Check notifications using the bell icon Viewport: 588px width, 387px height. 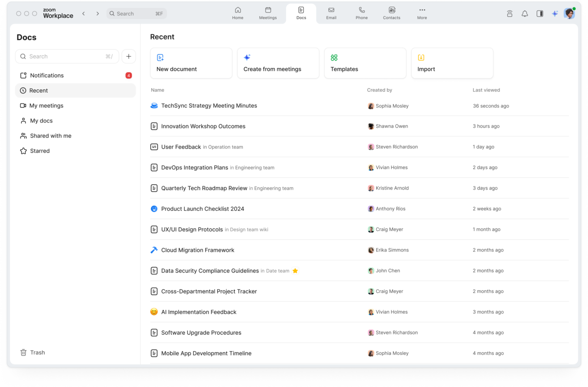525,13
